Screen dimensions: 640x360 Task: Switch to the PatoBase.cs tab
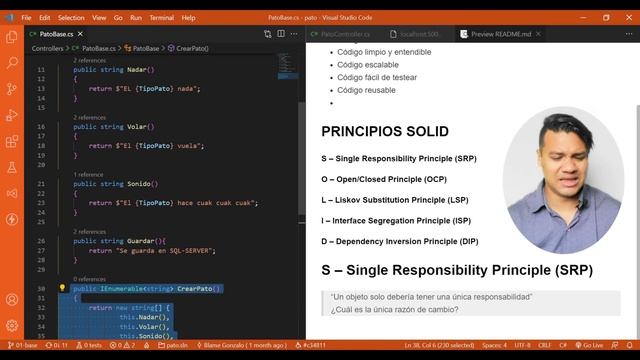(56, 34)
